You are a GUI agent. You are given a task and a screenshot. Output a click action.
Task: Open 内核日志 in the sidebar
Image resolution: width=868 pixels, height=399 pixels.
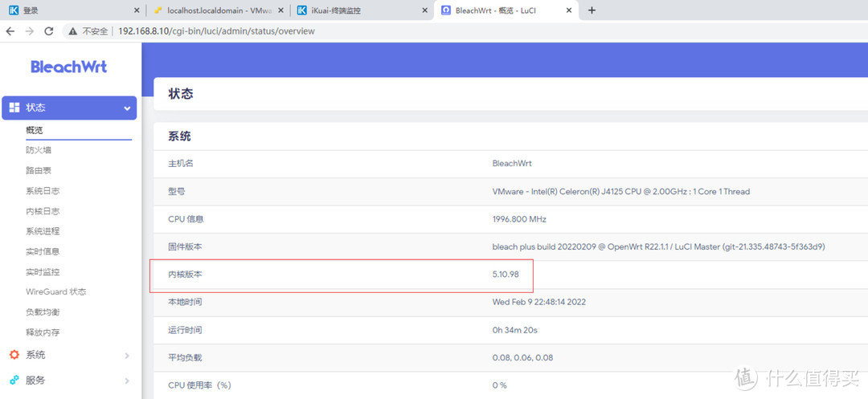click(x=43, y=211)
